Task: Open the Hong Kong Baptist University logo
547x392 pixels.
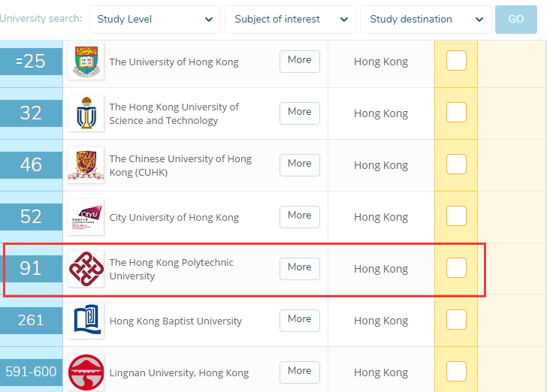Action: [86, 320]
